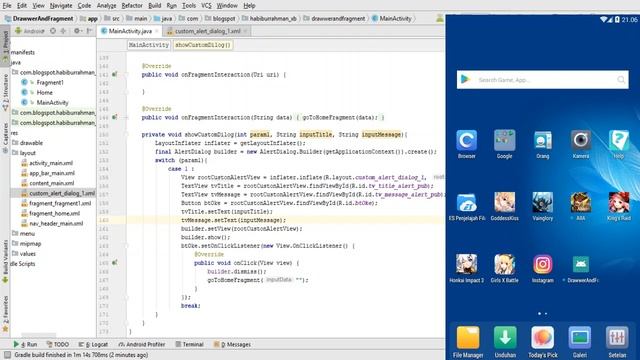Open the Build menu
Screen dimensions: 640x360
(154, 6)
